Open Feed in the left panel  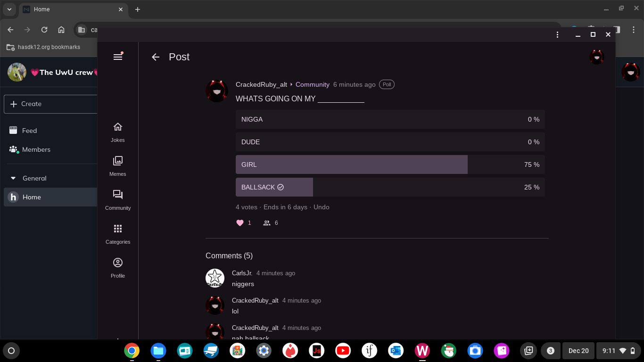[29, 131]
